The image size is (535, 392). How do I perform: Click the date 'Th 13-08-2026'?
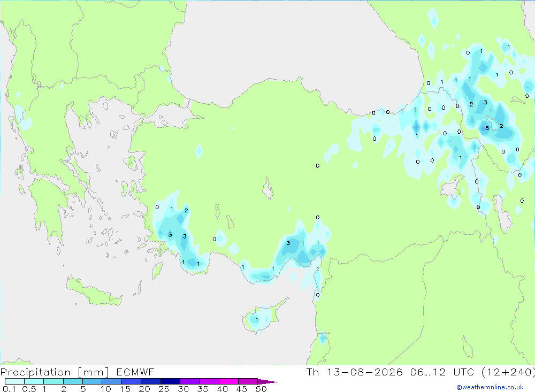pos(355,372)
